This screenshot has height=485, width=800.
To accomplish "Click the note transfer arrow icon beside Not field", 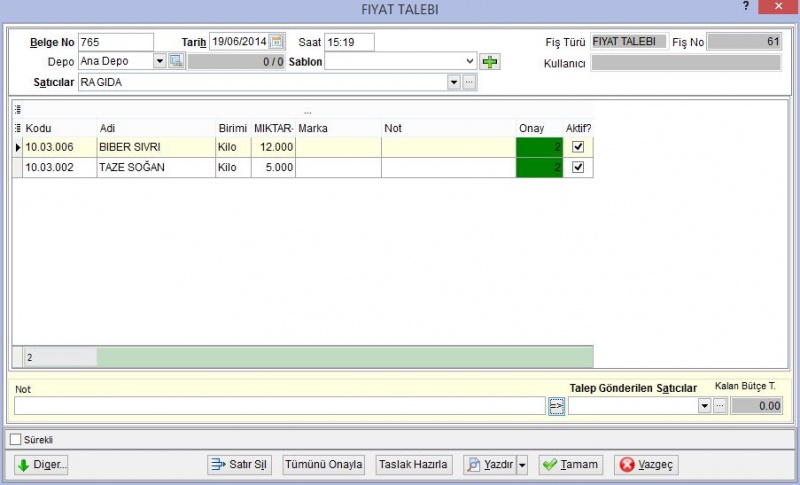I will 556,406.
